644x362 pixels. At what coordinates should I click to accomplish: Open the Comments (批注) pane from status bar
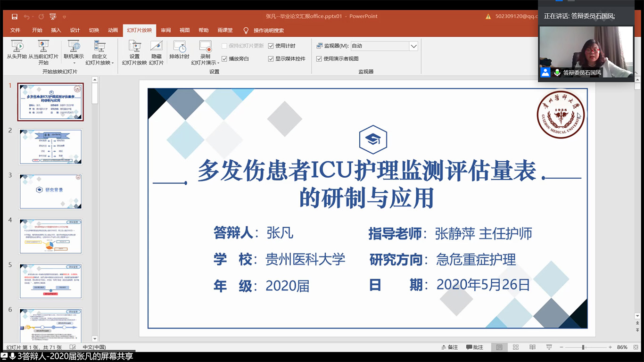point(474,347)
